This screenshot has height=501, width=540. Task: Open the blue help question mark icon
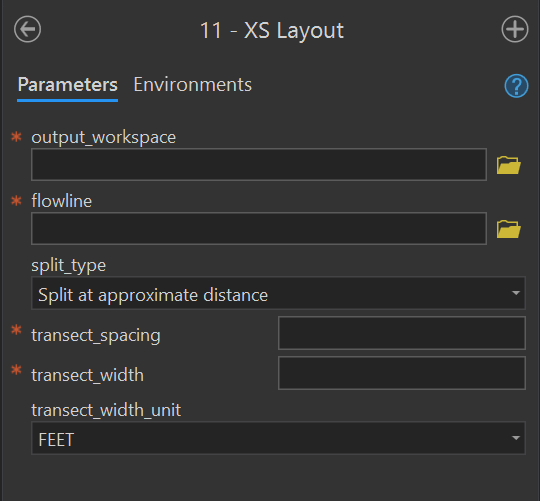pyautogui.click(x=516, y=86)
